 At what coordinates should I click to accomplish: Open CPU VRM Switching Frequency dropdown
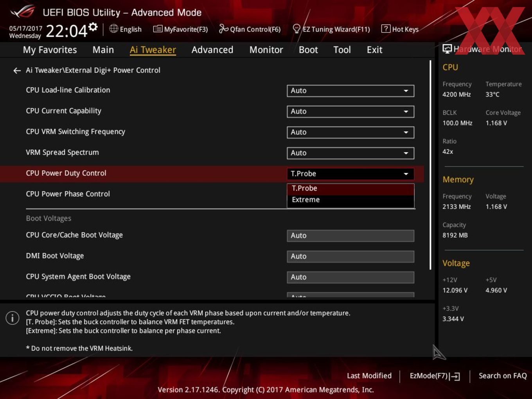pos(350,132)
